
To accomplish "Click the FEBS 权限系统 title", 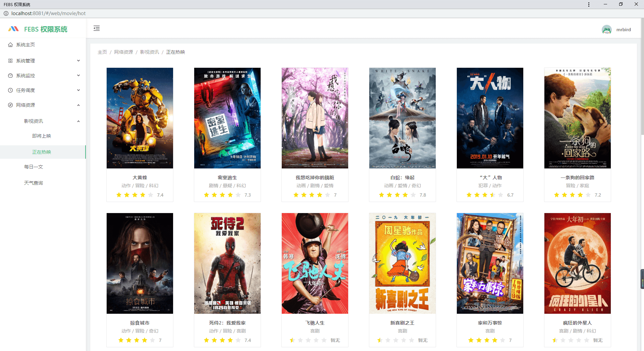I will pyautogui.click(x=46, y=29).
